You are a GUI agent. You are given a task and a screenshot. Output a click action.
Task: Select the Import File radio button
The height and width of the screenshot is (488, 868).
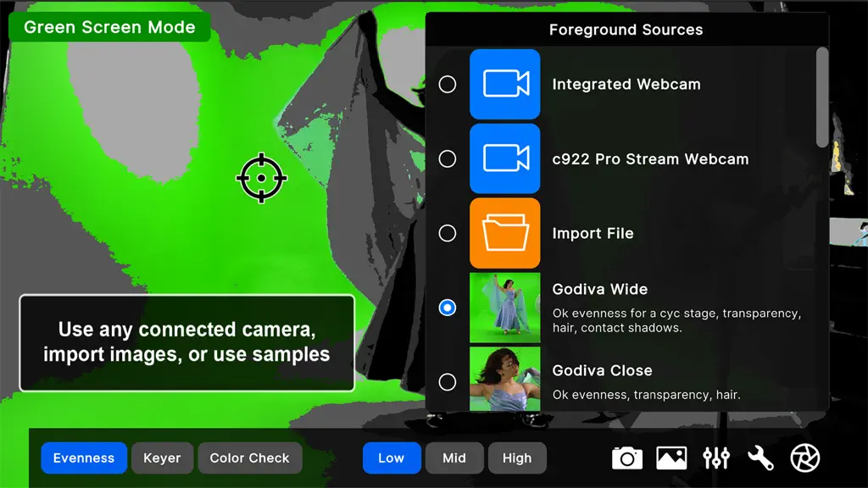coord(448,233)
